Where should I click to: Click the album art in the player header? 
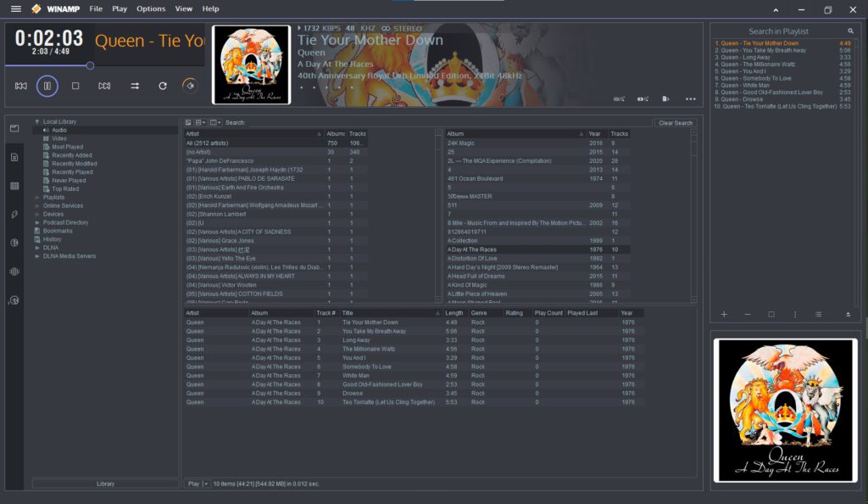(251, 64)
